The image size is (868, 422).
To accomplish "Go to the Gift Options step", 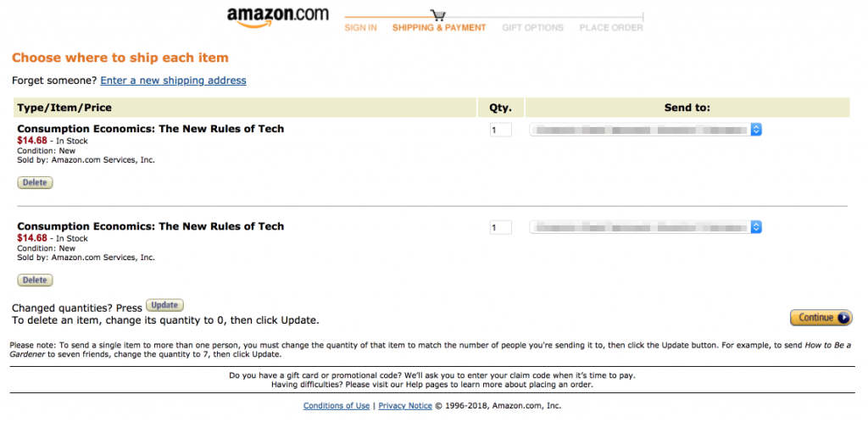I will [x=532, y=28].
